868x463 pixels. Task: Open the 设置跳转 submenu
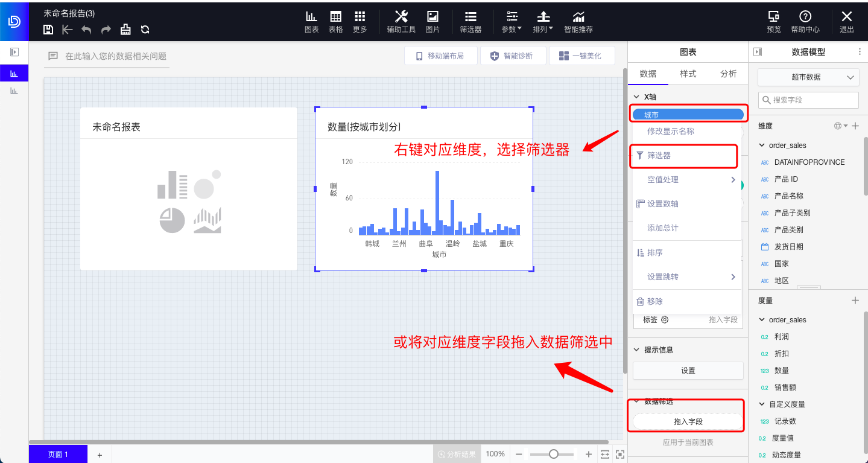686,276
